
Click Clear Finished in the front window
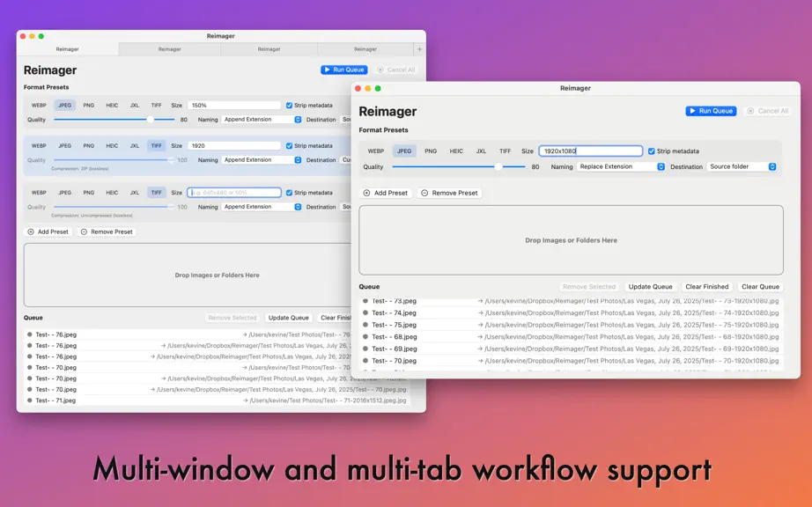707,287
